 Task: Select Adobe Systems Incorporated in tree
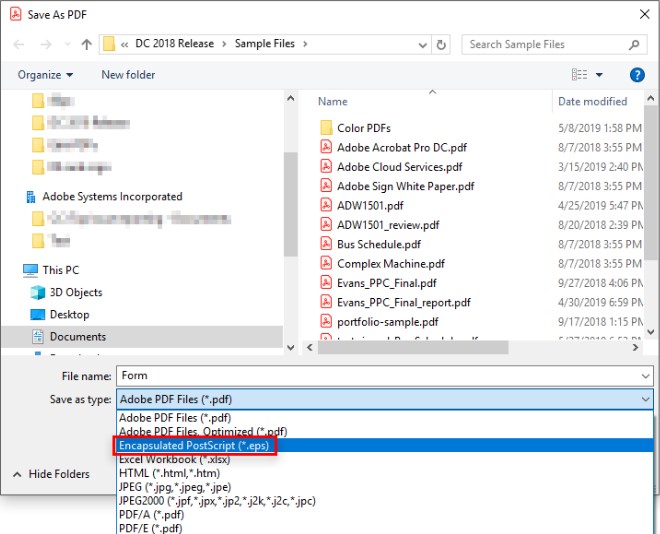pos(112,197)
